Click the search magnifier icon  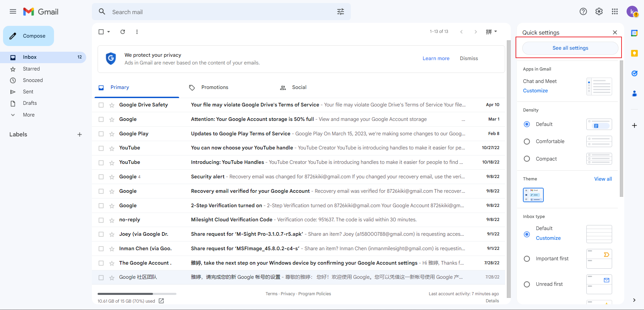coord(102,12)
